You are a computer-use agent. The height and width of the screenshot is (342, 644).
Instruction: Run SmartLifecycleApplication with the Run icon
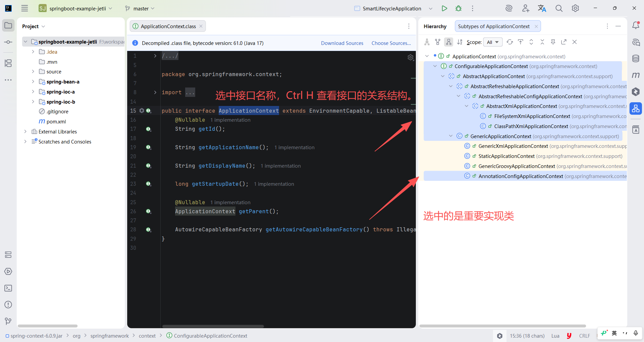444,8
